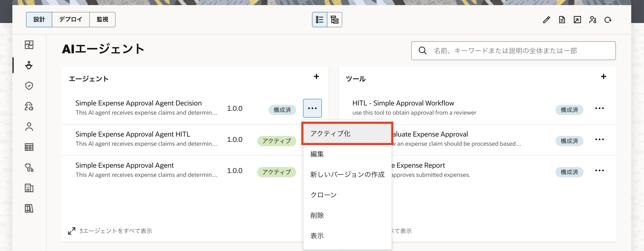Open the person icon in sidebar
This screenshot has height=251, width=644.
click(29, 127)
